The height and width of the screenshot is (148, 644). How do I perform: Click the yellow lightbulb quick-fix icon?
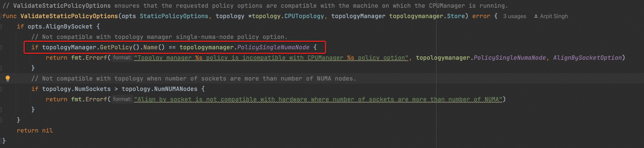[x=8, y=79]
